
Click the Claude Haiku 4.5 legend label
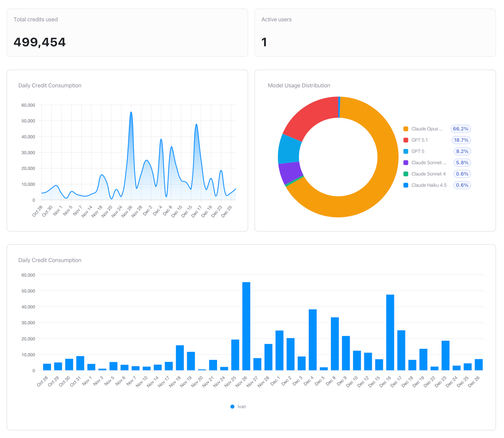coord(429,185)
